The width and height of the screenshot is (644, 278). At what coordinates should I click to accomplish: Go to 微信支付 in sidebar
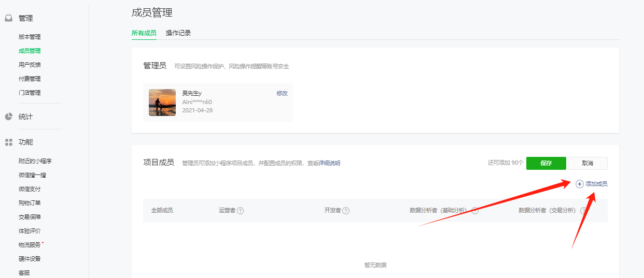(x=30, y=189)
